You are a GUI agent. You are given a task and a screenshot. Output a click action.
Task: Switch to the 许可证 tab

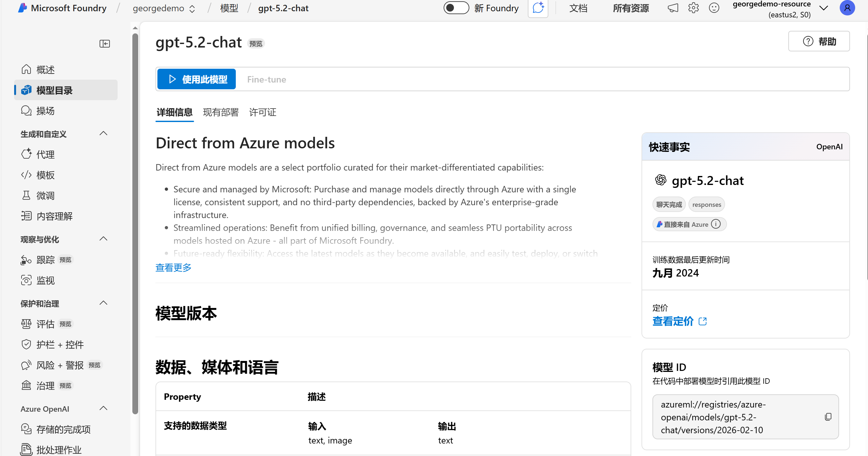(x=262, y=112)
